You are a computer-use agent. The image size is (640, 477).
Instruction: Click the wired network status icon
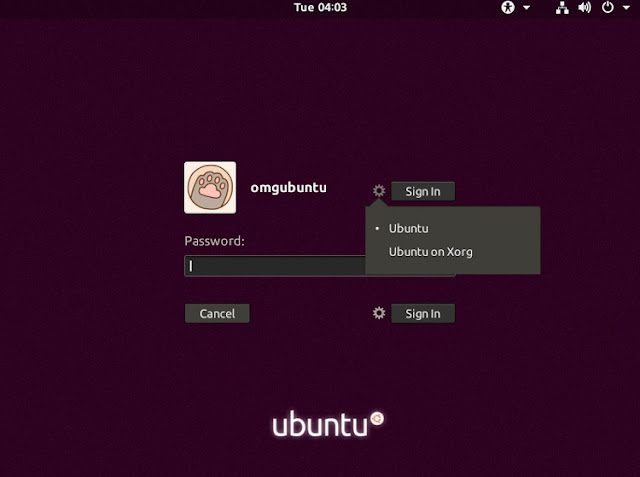point(562,7)
